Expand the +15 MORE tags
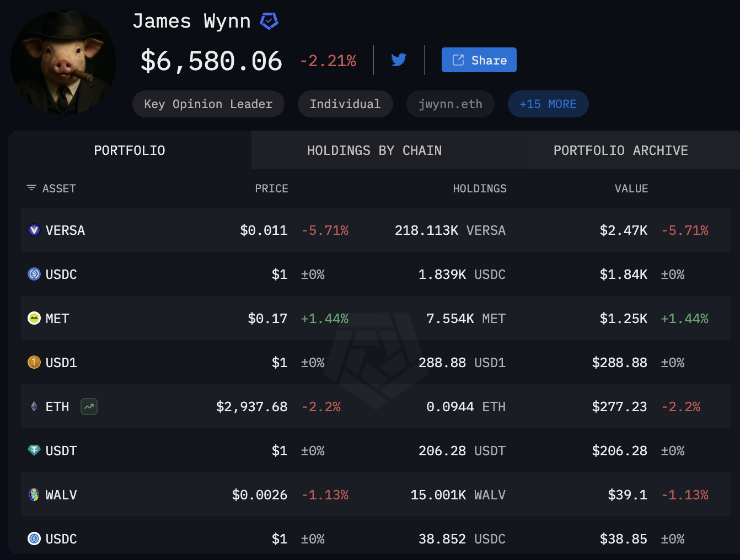 coord(548,104)
